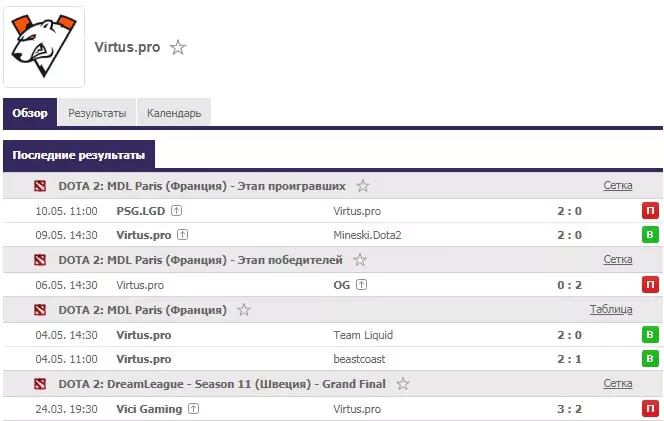Click the red П loss badge for PSG.LGD match
The image size is (664, 421).
650,210
